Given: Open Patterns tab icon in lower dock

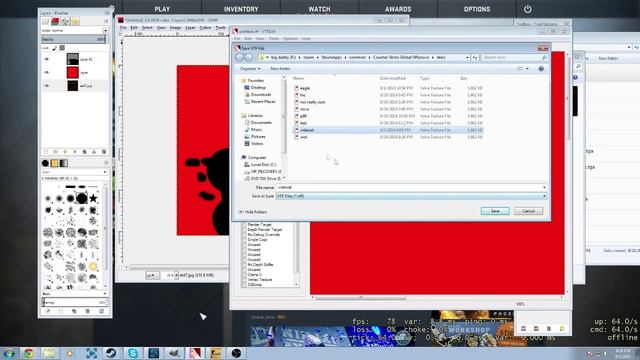Looking at the screenshot, I should point(54,163).
